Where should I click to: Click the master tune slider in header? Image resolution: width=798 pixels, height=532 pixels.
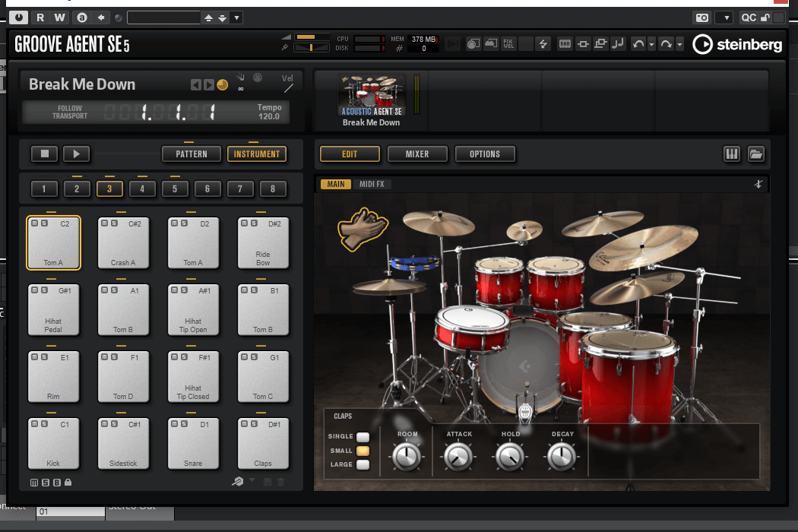click(x=312, y=47)
